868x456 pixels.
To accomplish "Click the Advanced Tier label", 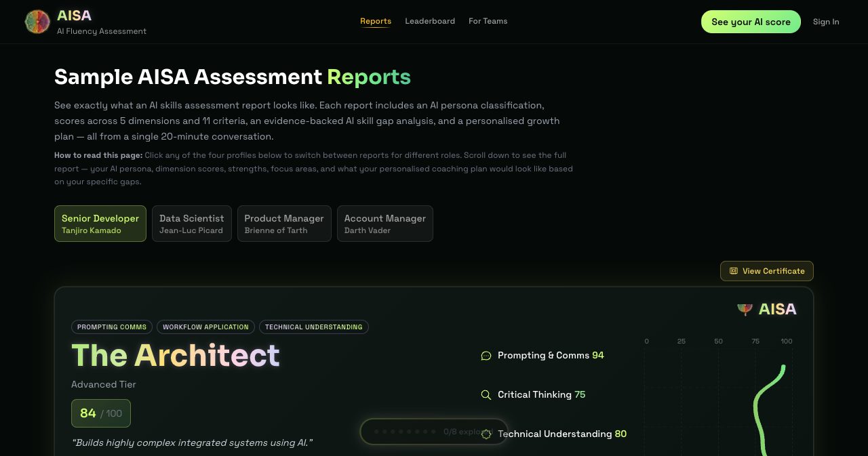I will coord(104,384).
